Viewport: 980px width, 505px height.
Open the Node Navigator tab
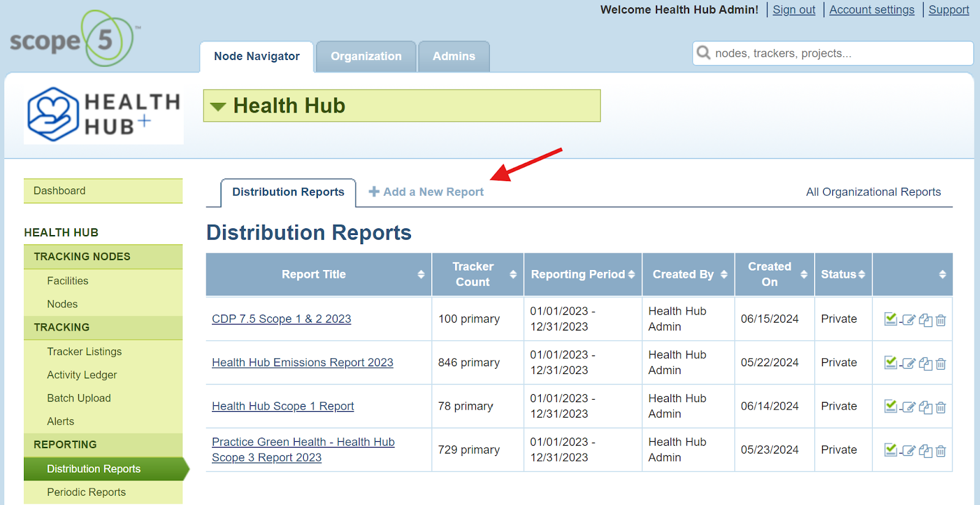click(257, 56)
